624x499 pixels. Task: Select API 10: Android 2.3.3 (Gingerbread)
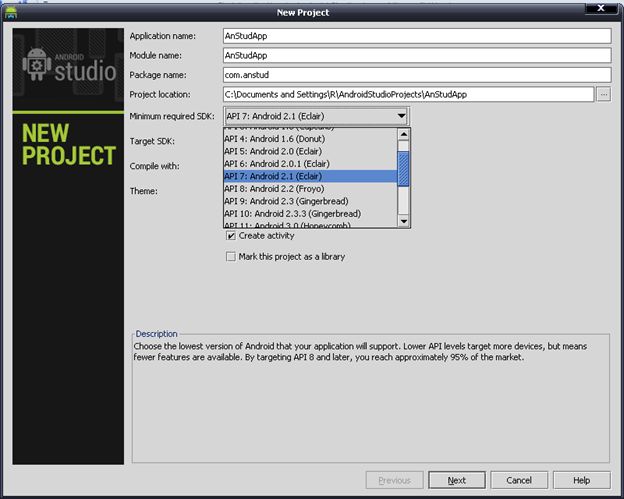[x=310, y=214]
